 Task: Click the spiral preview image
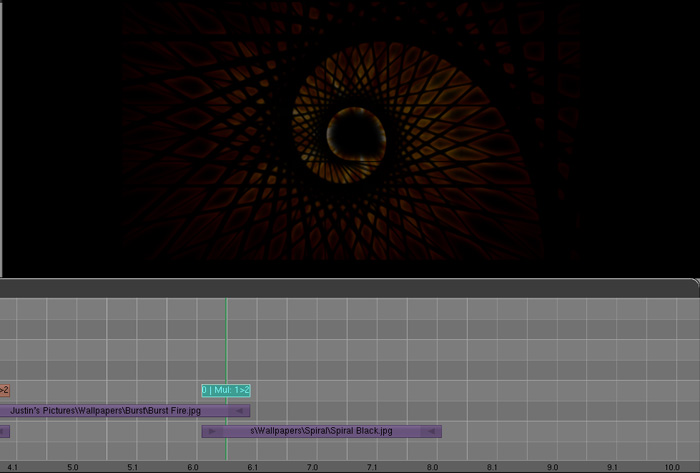[351, 132]
